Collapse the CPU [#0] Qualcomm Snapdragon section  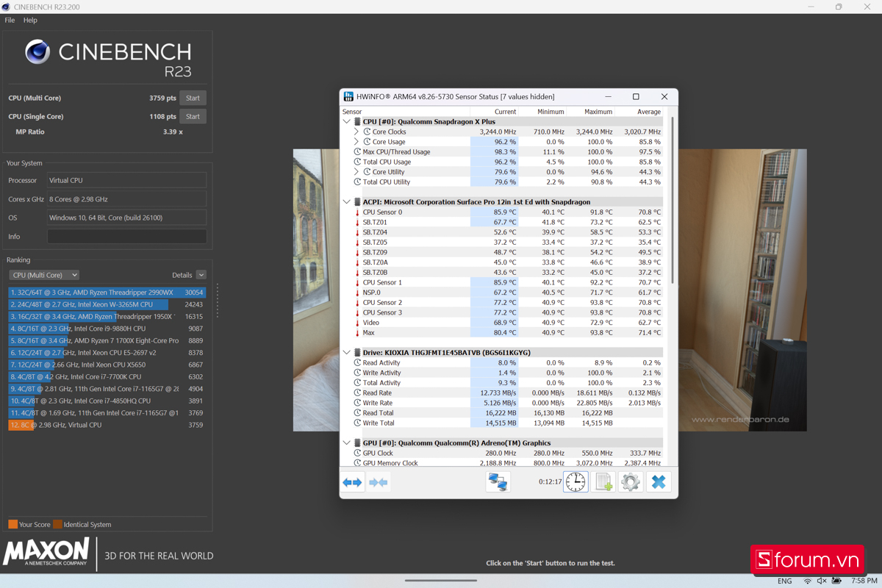347,122
